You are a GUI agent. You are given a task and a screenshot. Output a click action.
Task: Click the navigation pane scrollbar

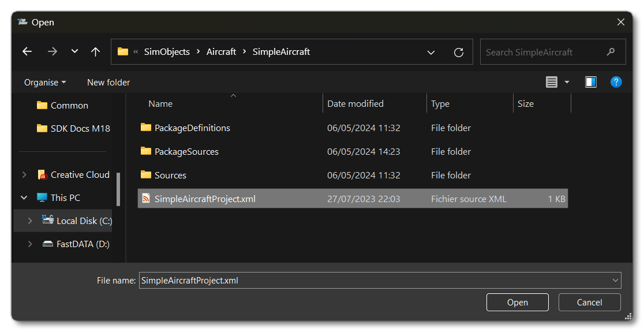118,189
